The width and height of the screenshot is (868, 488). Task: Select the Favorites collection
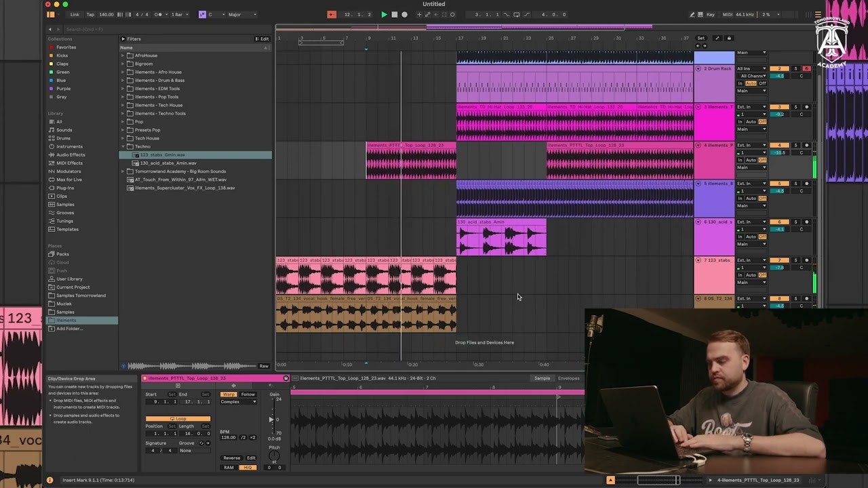(x=66, y=47)
